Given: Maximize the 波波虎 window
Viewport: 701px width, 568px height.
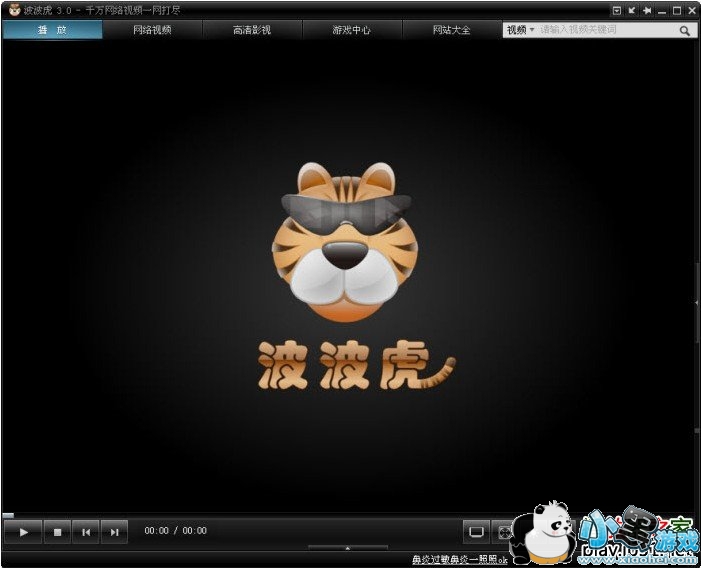Looking at the screenshot, I should pyautogui.click(x=677, y=10).
